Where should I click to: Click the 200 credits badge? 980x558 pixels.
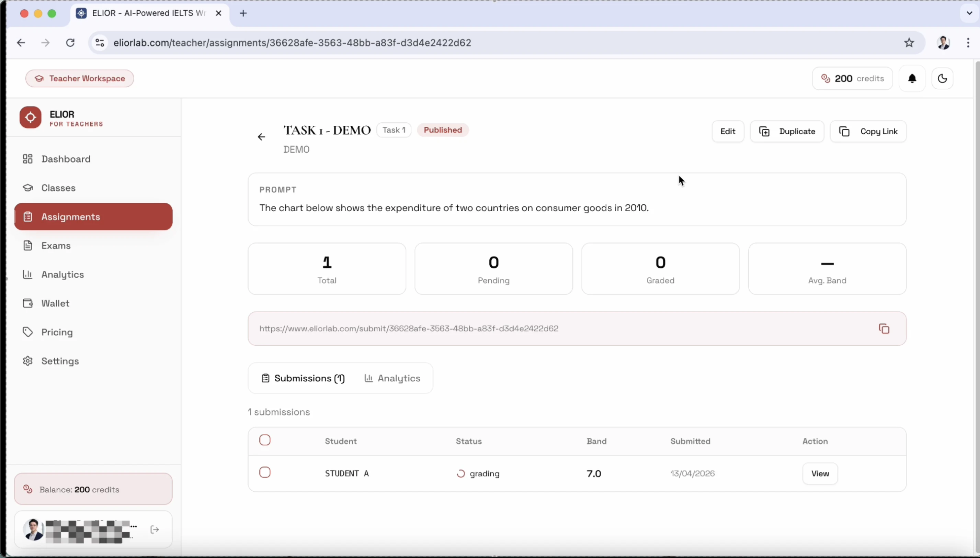coord(852,79)
